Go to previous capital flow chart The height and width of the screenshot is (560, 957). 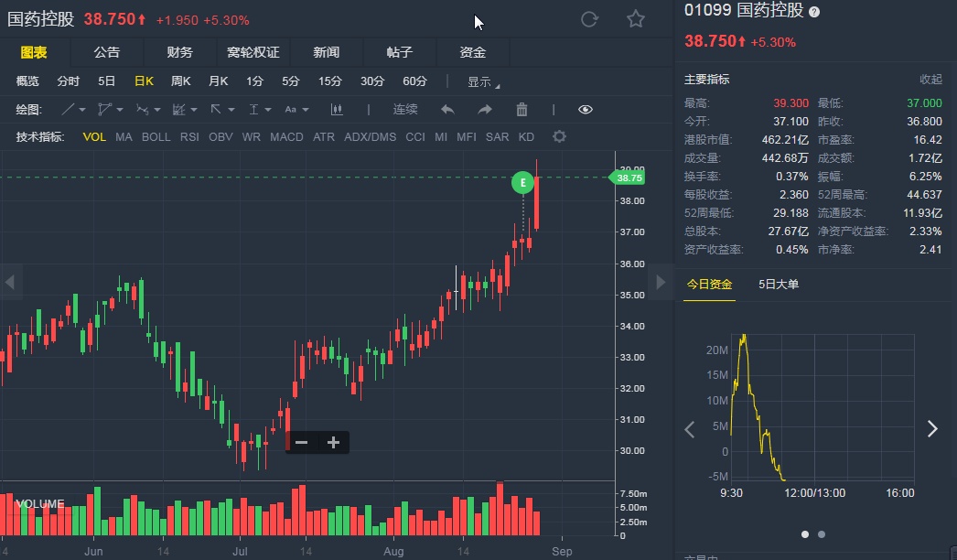(x=689, y=429)
